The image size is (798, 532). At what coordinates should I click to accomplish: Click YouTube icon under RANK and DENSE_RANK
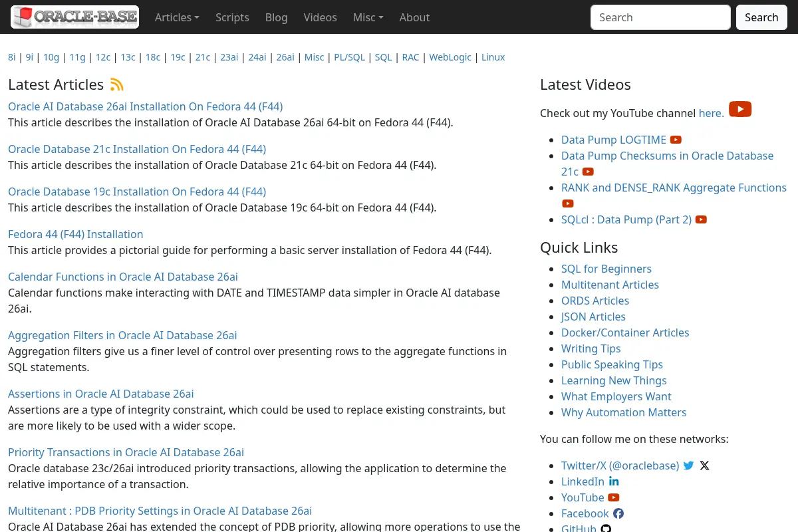click(x=568, y=203)
